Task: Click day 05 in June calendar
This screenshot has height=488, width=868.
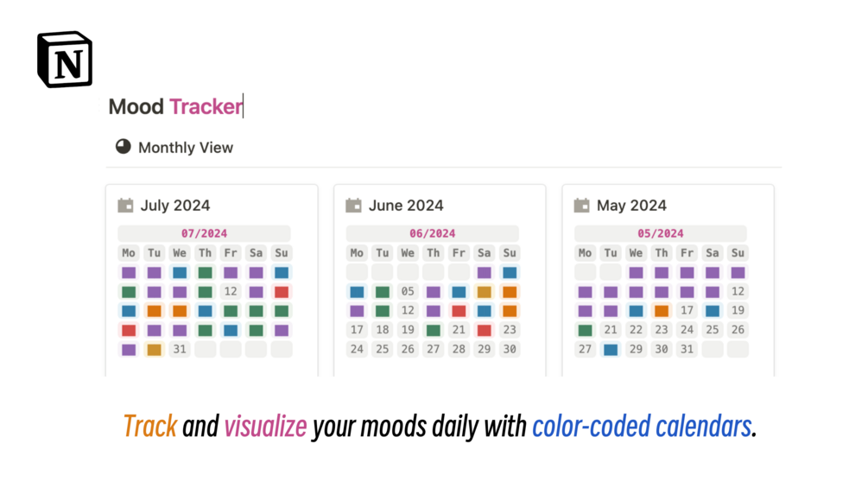Action: tap(408, 292)
